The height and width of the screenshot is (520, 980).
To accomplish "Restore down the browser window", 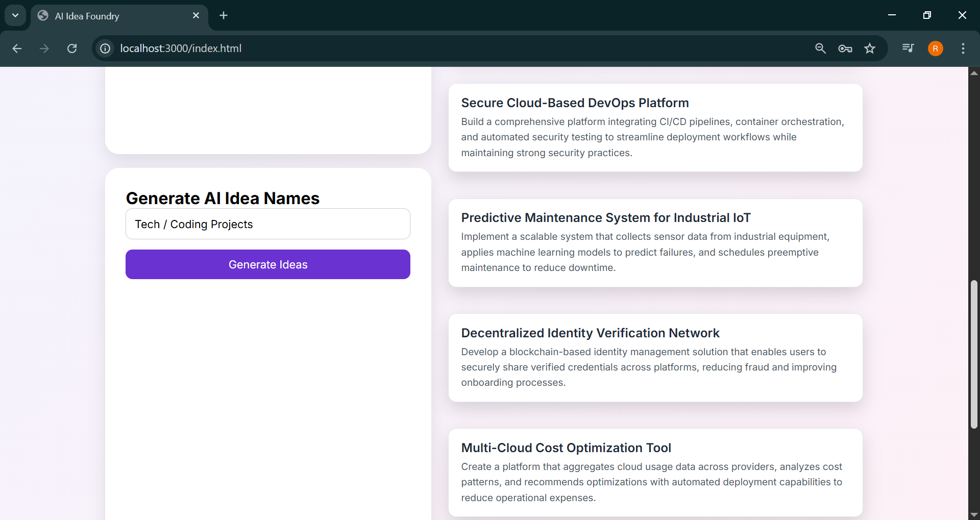I will (x=927, y=15).
